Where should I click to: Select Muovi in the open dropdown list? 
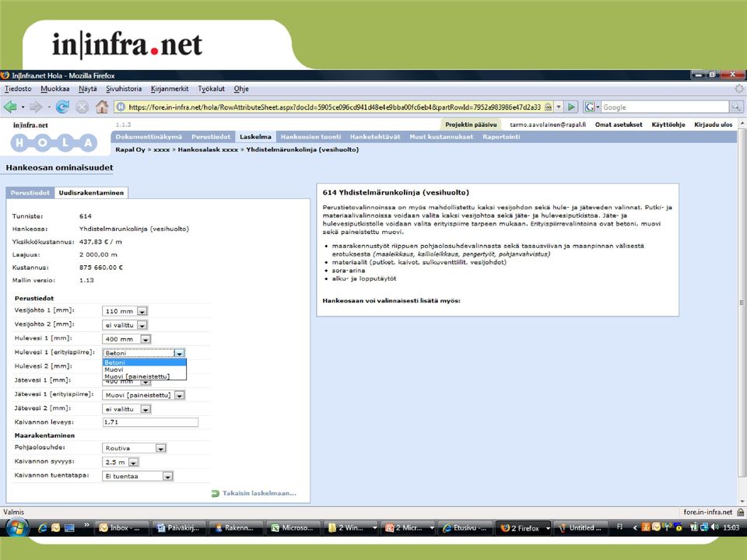pos(145,369)
